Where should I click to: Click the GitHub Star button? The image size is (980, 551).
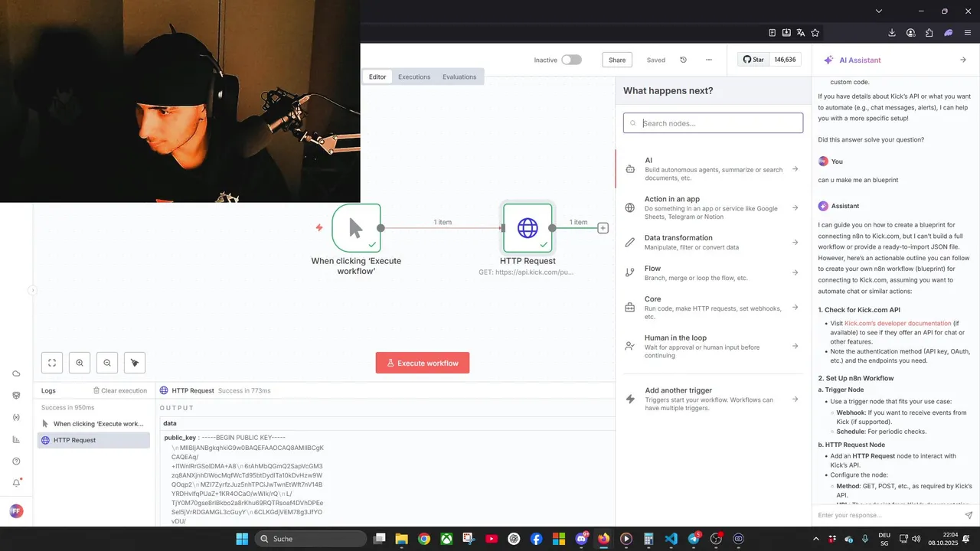[753, 60]
